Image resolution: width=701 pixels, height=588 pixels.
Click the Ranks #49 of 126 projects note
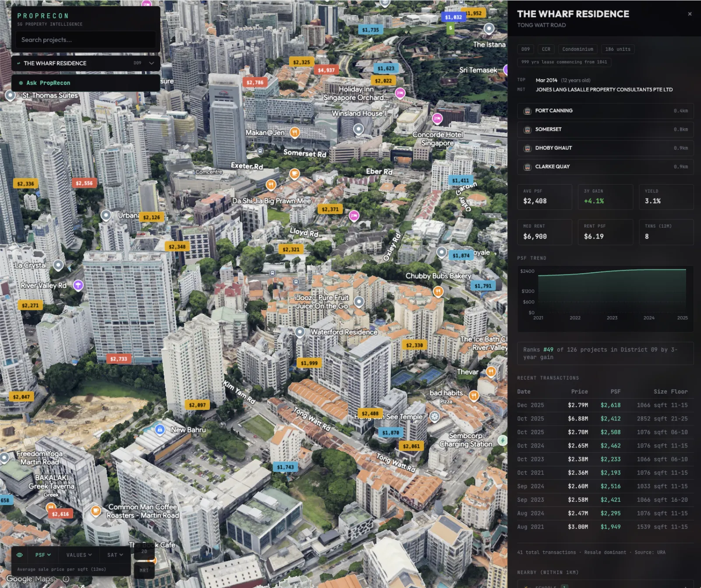605,353
